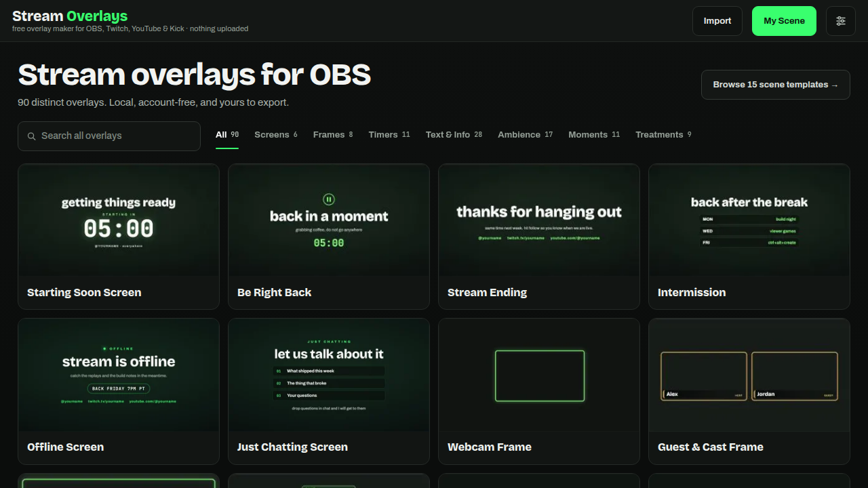
Task: Click the search magnifier icon
Action: (x=32, y=136)
